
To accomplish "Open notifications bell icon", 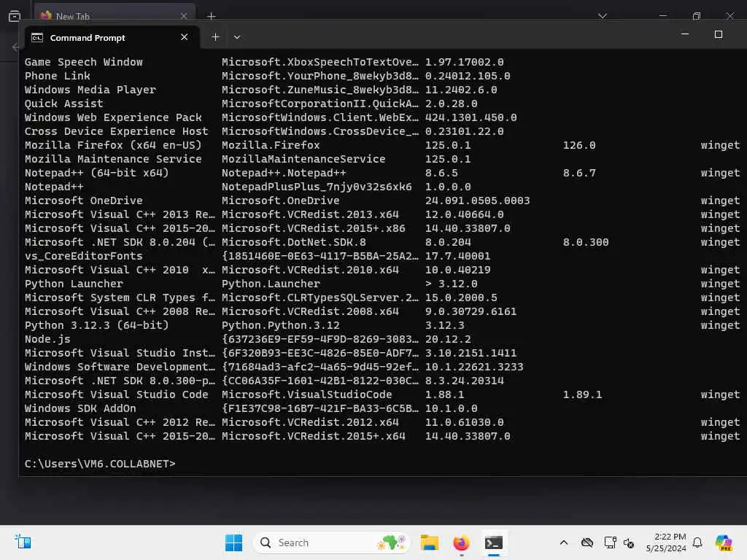I will (x=697, y=542).
